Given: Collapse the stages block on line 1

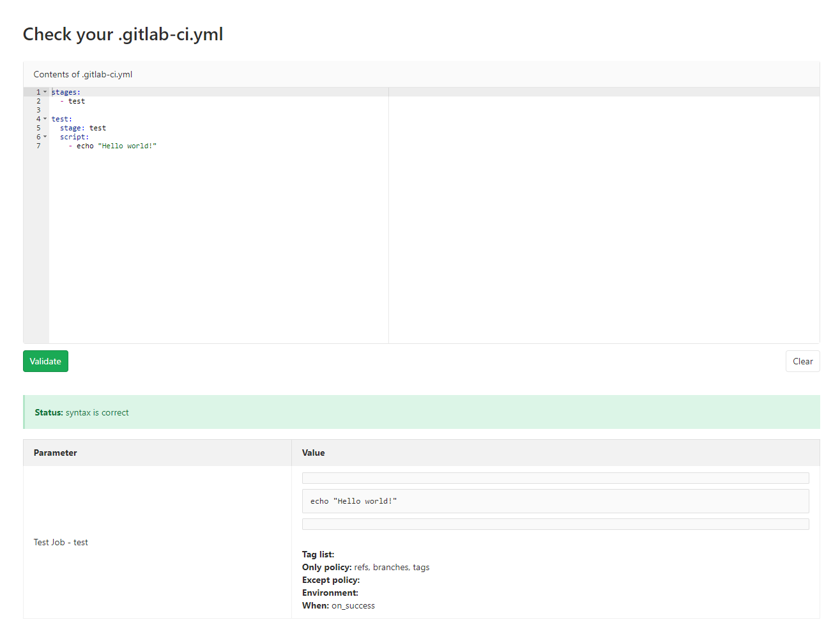Looking at the screenshot, I should pos(45,91).
